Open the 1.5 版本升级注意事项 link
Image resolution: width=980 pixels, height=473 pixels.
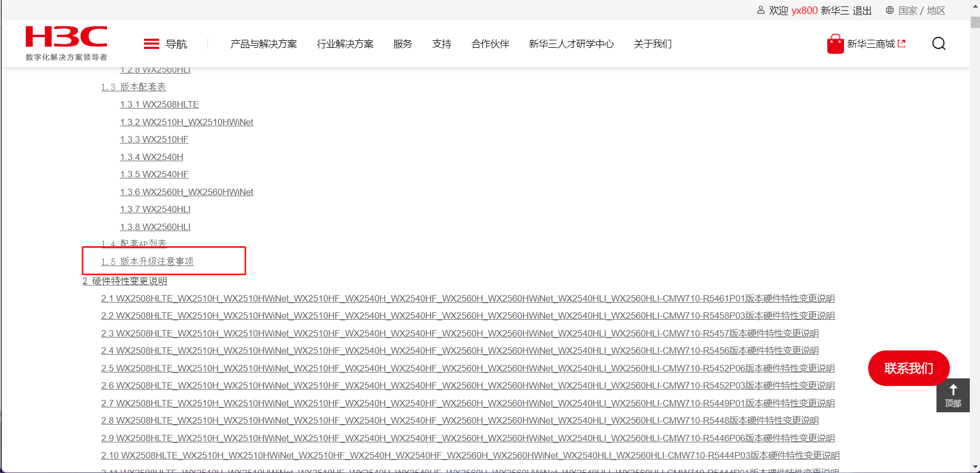coord(147,262)
